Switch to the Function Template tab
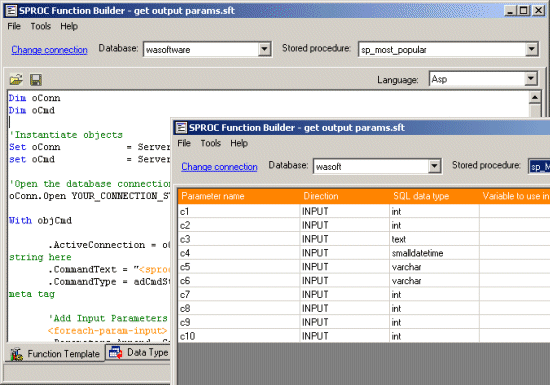Screen dimensions: 550x385 pyautogui.click(x=55, y=353)
